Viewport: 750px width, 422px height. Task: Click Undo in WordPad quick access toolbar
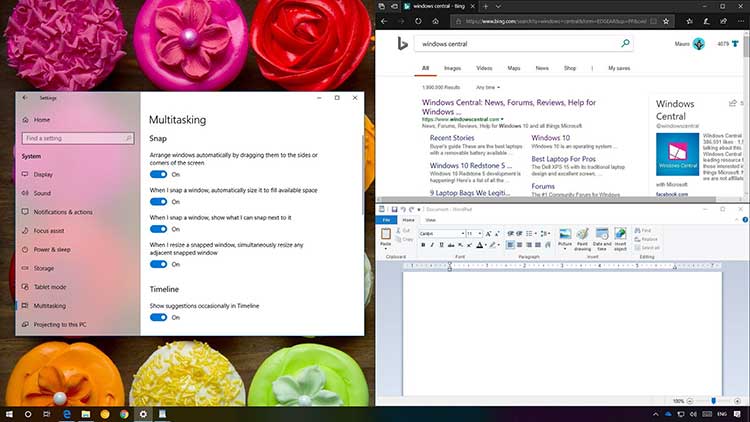(403, 209)
